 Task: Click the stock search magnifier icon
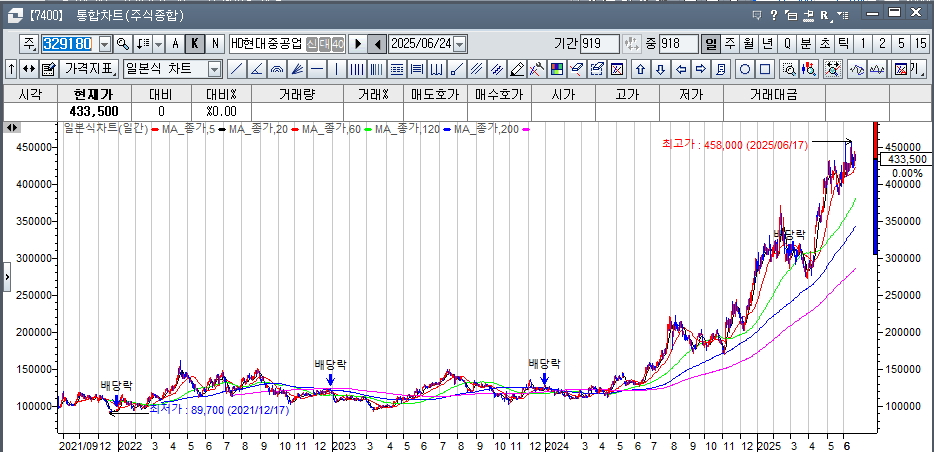coord(123,44)
